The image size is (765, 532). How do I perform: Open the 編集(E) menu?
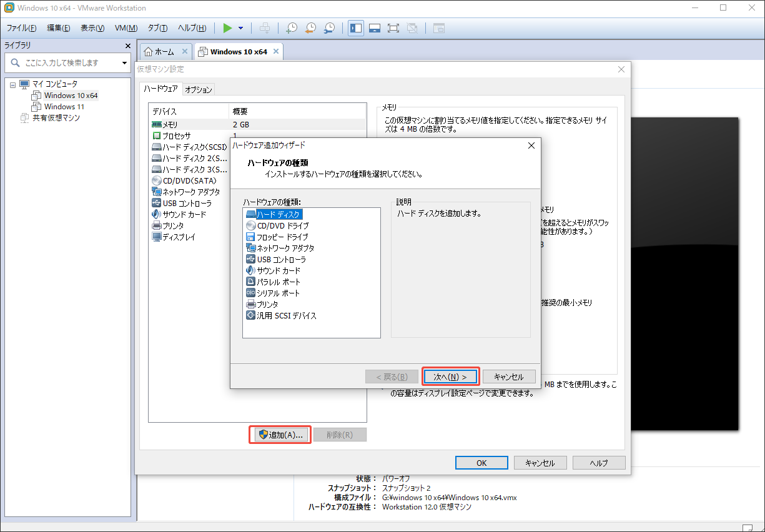pyautogui.click(x=59, y=28)
